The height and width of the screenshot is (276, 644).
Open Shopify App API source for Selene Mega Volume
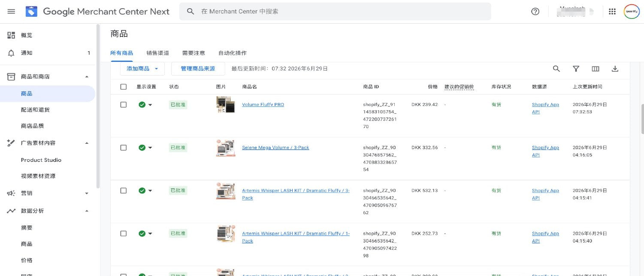click(545, 151)
